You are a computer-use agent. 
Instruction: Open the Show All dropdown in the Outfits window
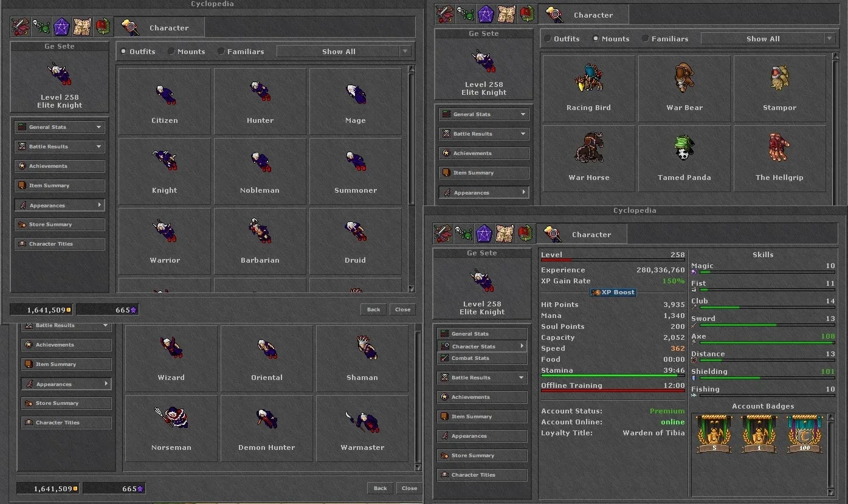point(344,52)
